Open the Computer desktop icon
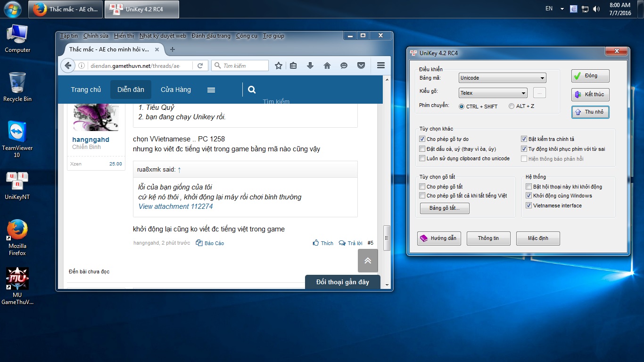The image size is (644, 362). (17, 39)
